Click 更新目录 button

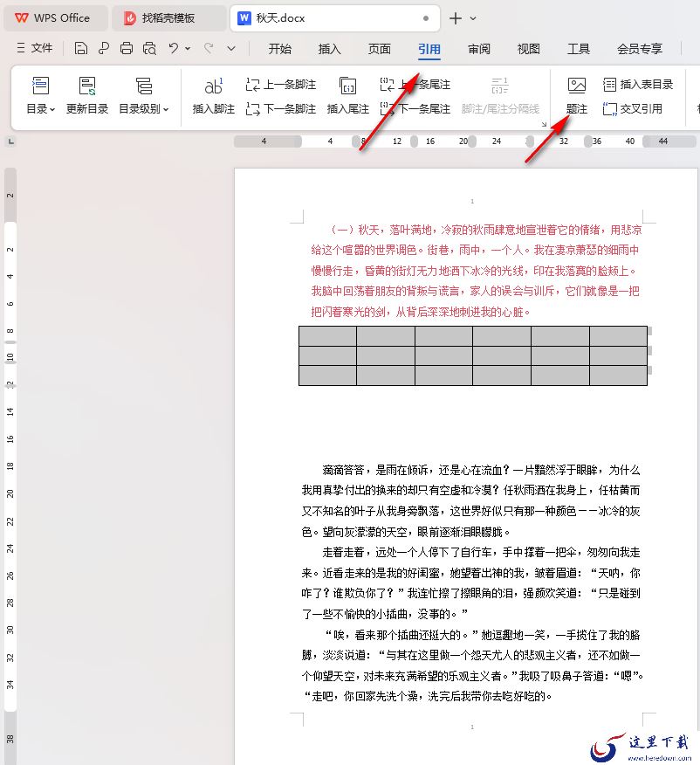click(x=87, y=96)
